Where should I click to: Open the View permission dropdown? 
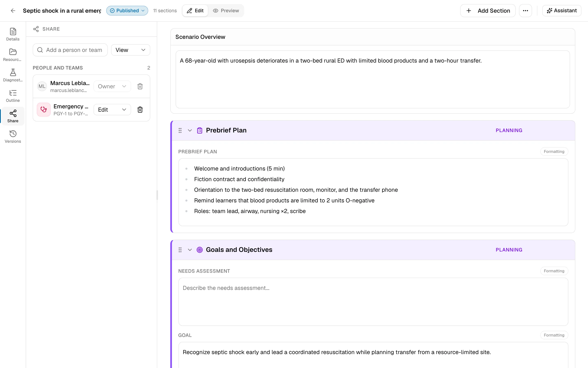[130, 50]
